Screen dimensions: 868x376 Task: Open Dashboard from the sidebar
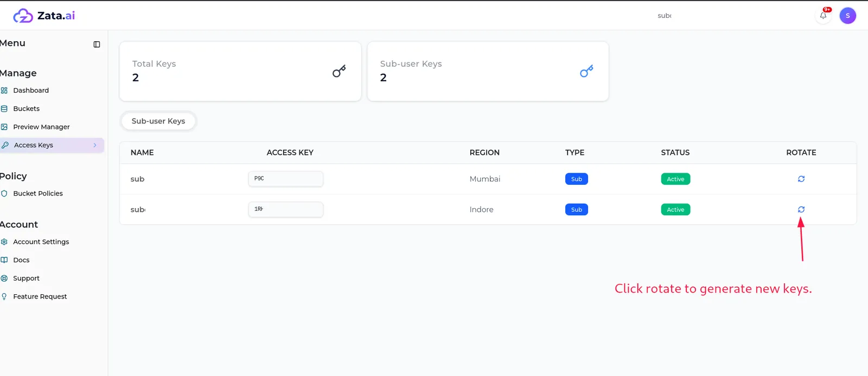coord(31,90)
